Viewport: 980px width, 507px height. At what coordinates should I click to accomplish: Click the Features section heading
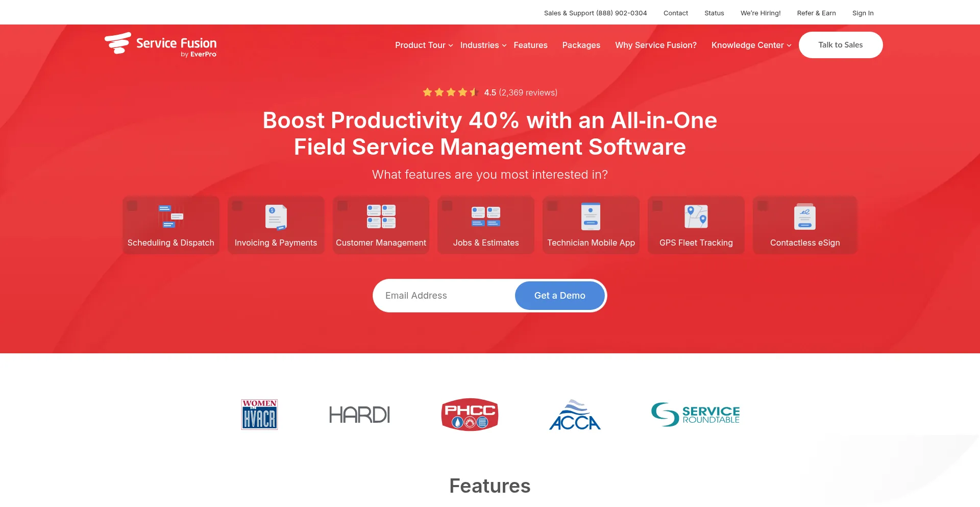[490, 486]
